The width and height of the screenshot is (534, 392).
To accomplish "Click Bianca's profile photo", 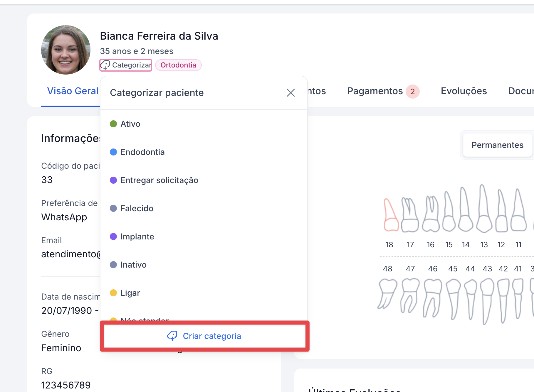I will click(x=66, y=50).
